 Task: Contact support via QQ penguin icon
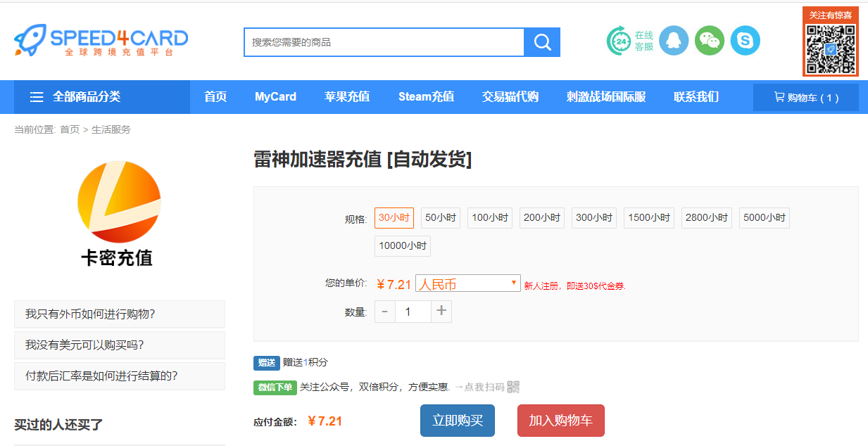(674, 41)
